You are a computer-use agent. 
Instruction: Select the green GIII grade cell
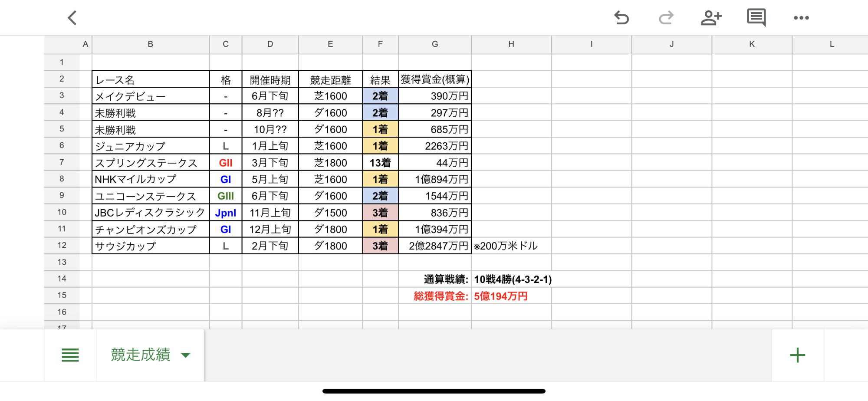226,196
